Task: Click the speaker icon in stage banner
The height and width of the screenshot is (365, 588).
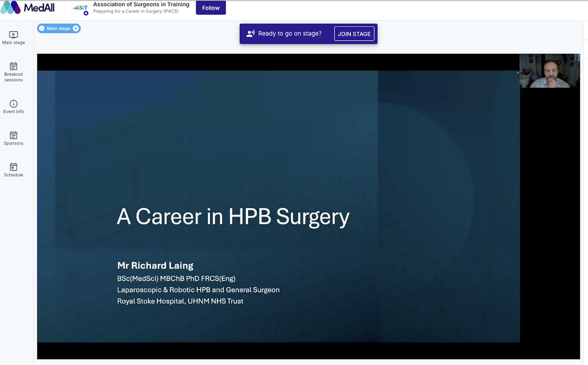Action: coord(250,34)
